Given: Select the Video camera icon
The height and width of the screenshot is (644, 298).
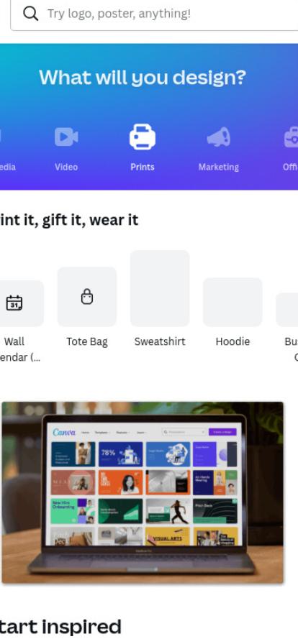Looking at the screenshot, I should pos(66,137).
